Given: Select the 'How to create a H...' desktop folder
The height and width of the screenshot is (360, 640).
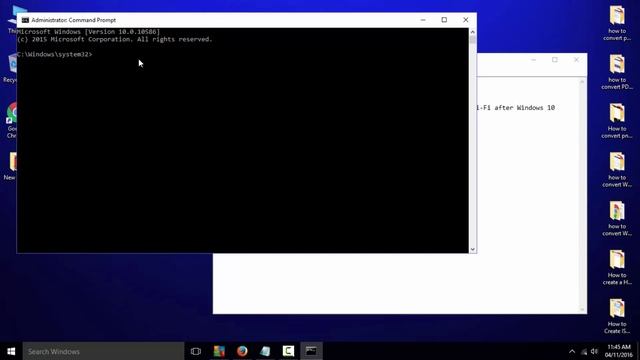Looking at the screenshot, I should tap(617, 268).
